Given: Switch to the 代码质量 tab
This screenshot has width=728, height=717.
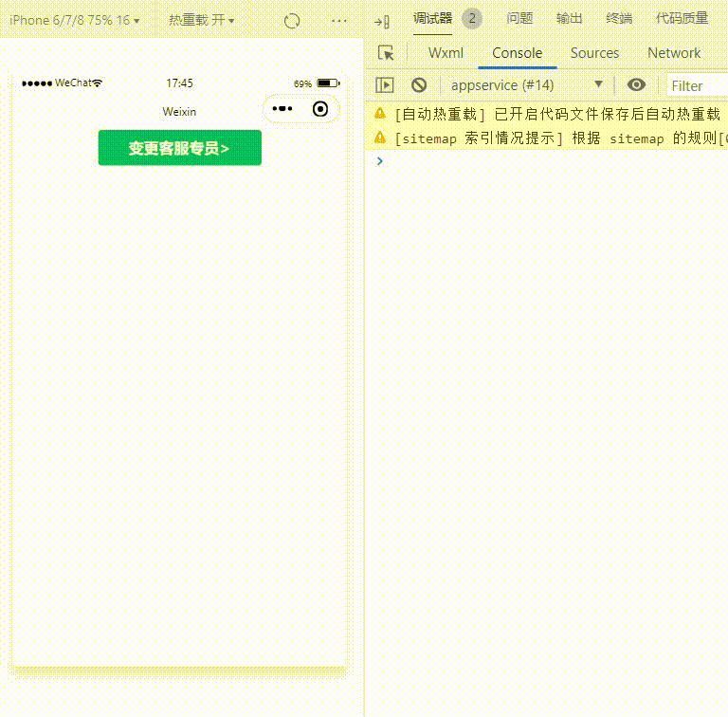Looking at the screenshot, I should (x=682, y=19).
